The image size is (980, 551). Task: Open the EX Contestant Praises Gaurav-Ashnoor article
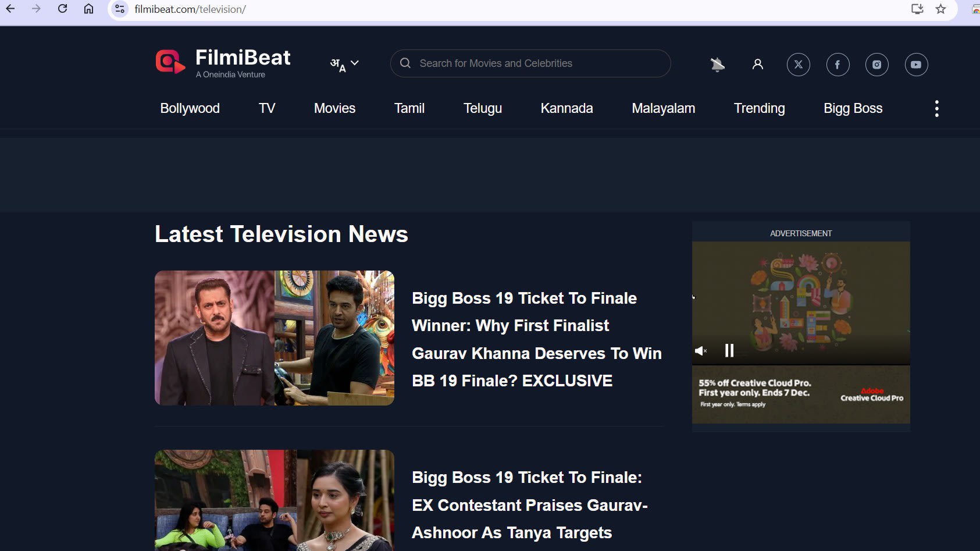point(529,504)
